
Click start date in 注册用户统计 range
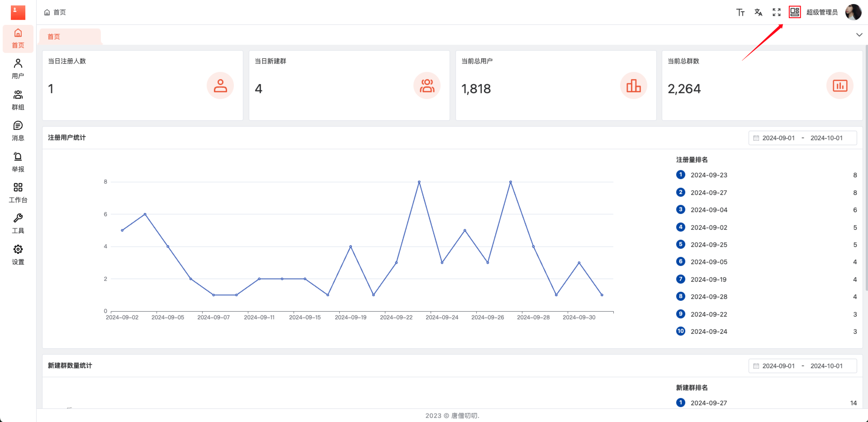point(778,138)
